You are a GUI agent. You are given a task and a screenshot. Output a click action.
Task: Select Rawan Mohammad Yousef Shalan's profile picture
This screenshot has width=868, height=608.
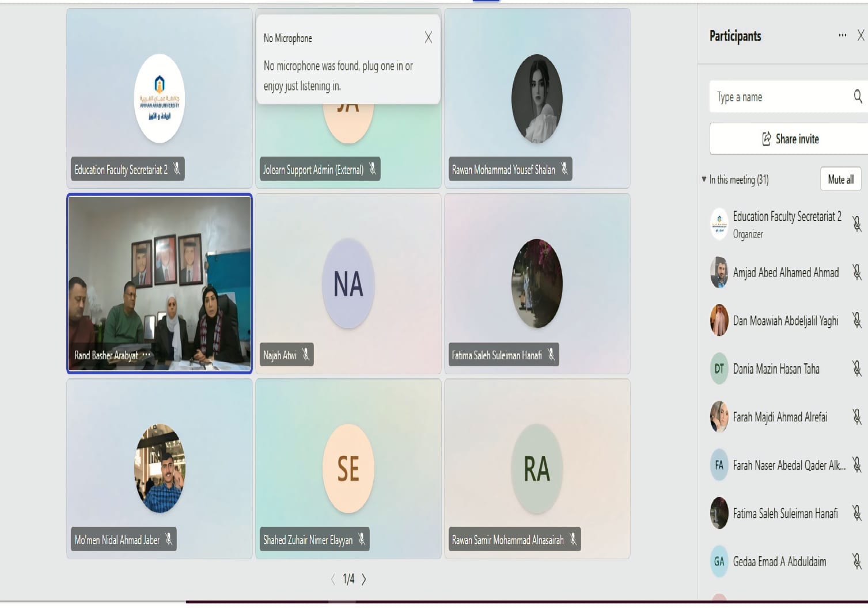click(x=537, y=98)
